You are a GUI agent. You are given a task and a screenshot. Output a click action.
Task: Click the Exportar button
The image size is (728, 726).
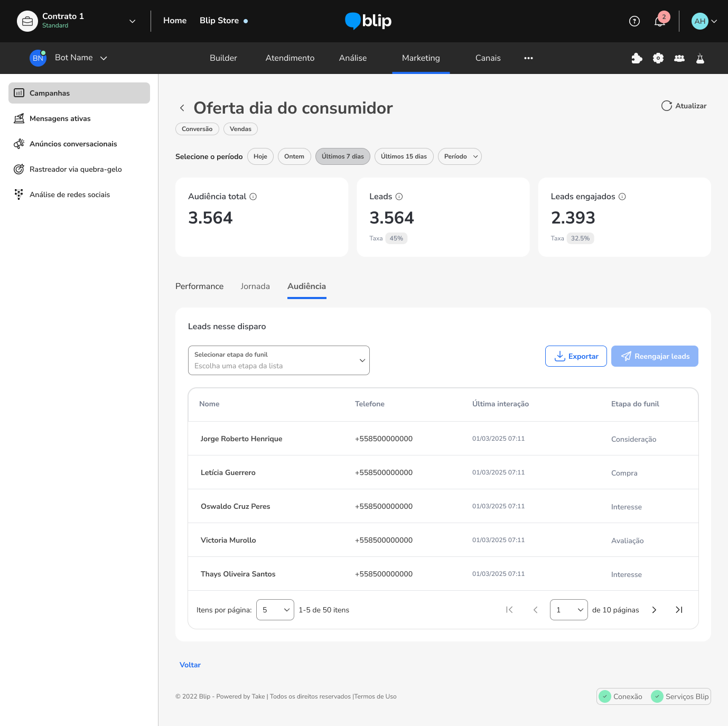point(576,356)
